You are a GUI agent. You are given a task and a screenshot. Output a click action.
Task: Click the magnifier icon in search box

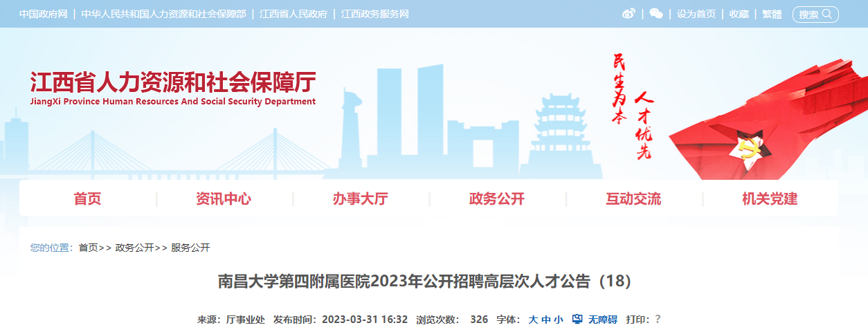[826, 14]
